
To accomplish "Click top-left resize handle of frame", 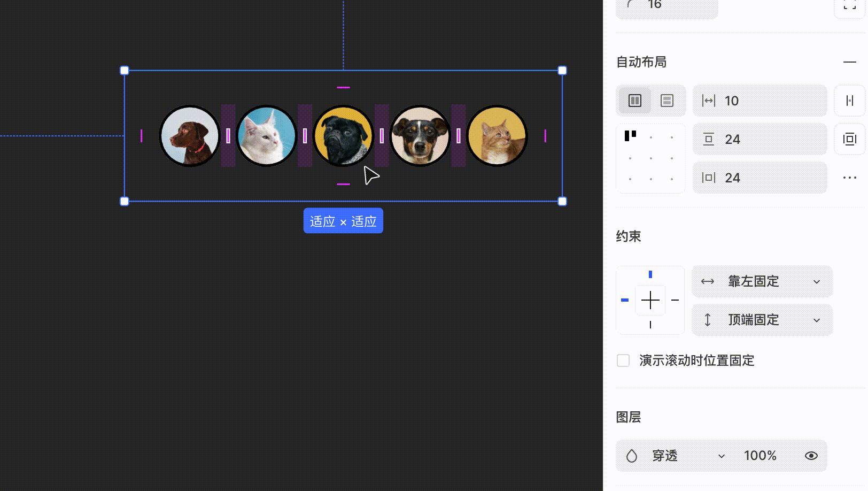I will pos(125,71).
